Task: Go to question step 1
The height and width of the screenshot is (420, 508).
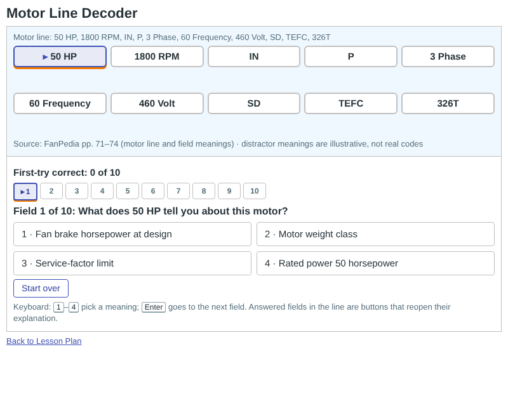Action: click(x=25, y=192)
